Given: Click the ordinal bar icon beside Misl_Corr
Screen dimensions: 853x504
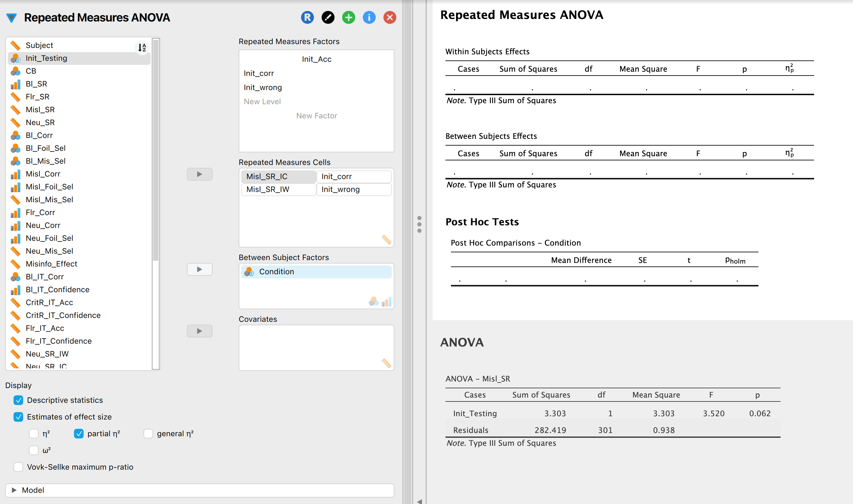Looking at the screenshot, I should pyautogui.click(x=16, y=174).
